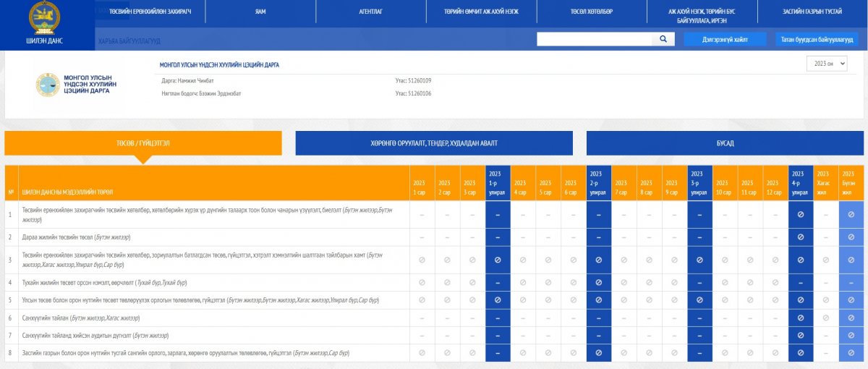Image resolution: width=868 pixels, height=369 pixels.
Task: Click the Үндсэн хуулийн цэц organization logo
Action: coord(48,85)
